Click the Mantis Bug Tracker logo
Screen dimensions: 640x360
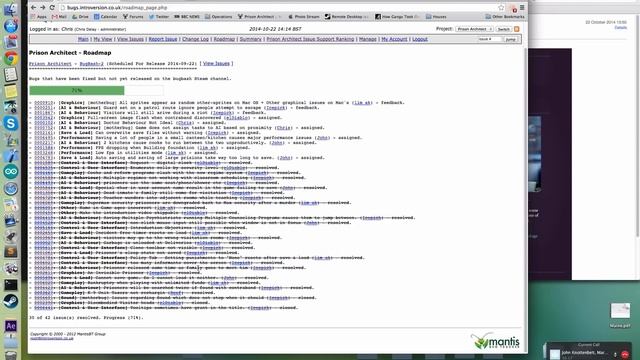pos(495,341)
